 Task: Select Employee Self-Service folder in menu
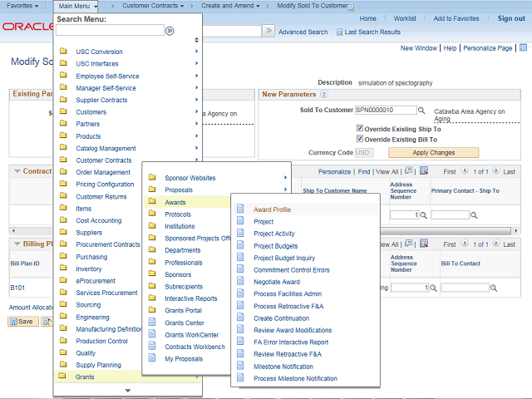(x=107, y=76)
